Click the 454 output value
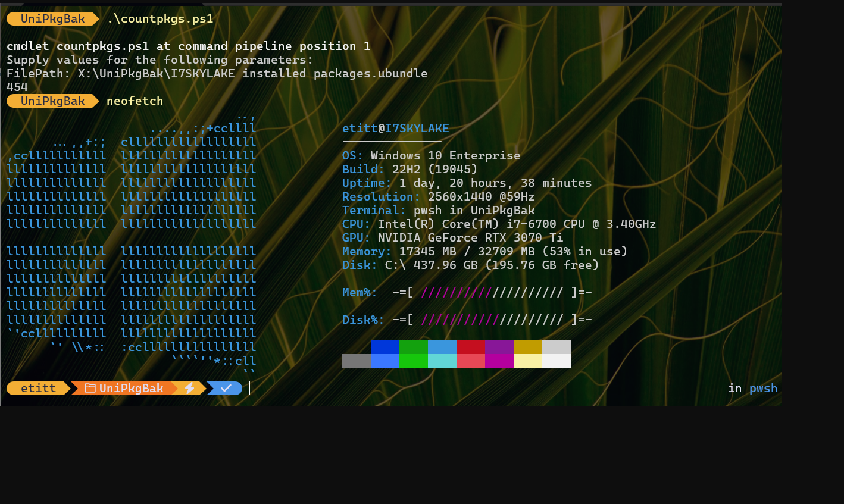 tap(17, 87)
